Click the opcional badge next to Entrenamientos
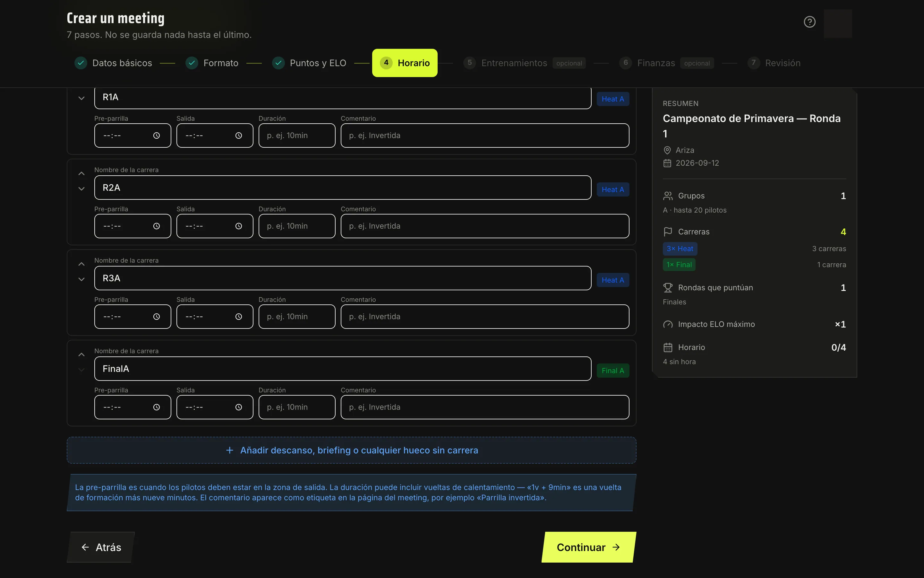 (x=569, y=63)
